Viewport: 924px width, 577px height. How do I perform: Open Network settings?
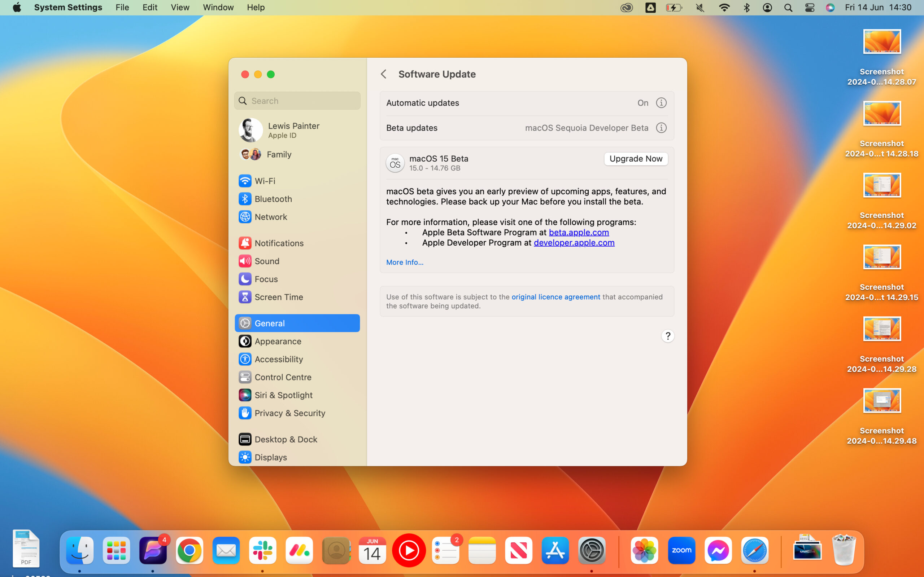[x=271, y=217]
